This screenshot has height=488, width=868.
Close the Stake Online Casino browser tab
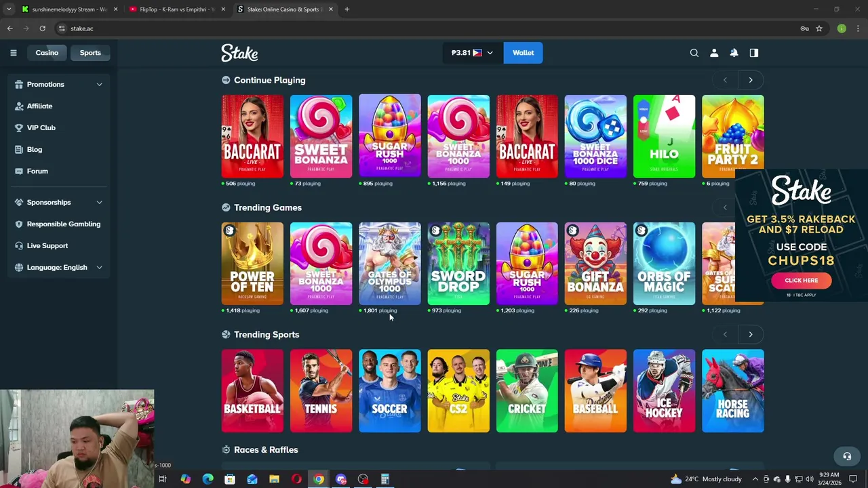331,9
